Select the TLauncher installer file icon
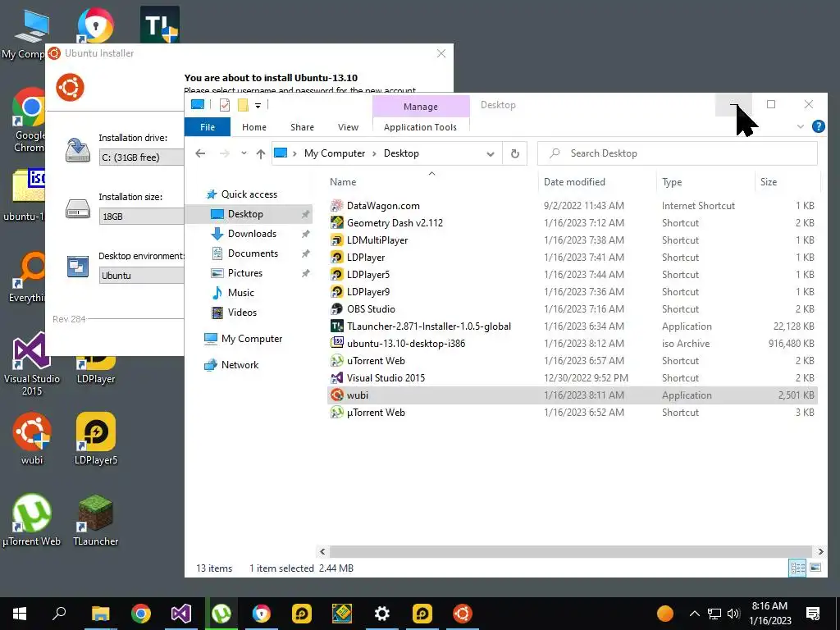The height and width of the screenshot is (630, 840). click(x=337, y=326)
